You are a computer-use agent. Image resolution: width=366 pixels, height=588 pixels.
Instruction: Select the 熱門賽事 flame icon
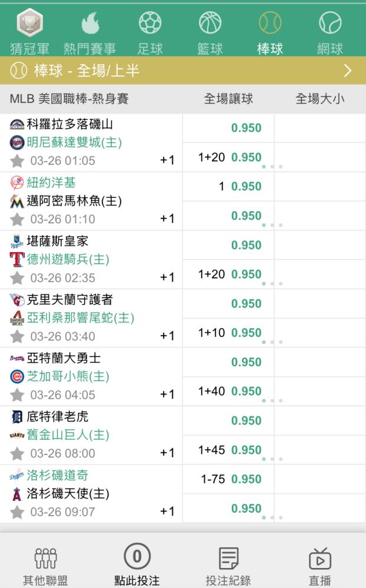pyautogui.click(x=90, y=25)
